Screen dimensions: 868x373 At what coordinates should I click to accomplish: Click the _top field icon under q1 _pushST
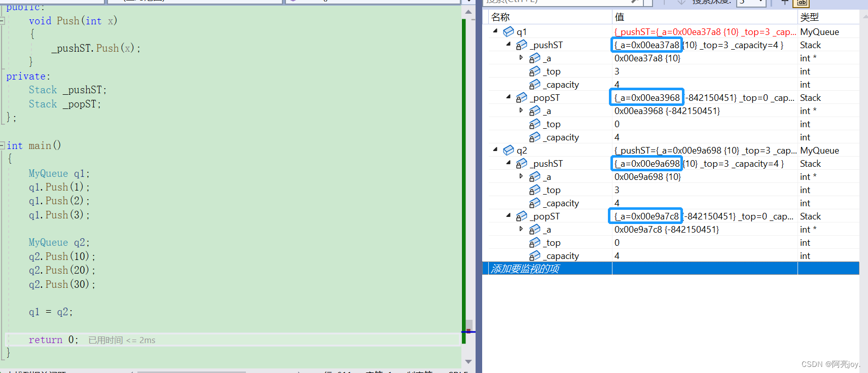point(535,71)
